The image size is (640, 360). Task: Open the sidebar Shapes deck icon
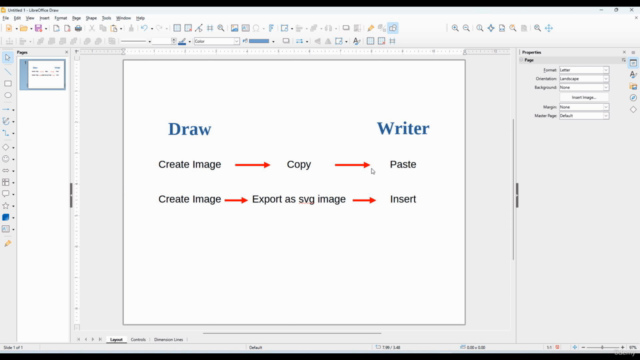[x=633, y=109]
